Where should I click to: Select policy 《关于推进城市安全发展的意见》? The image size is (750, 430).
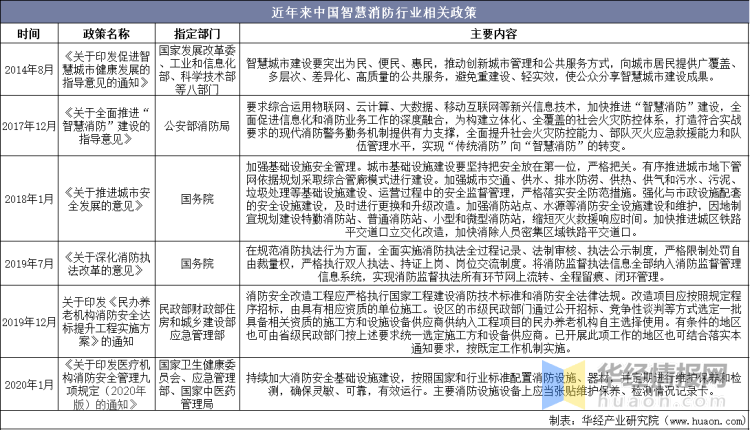pos(106,199)
